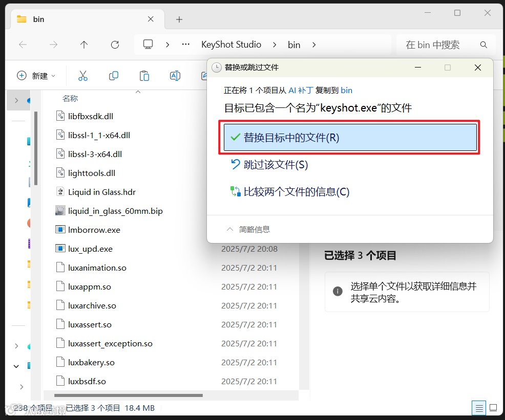Screen dimensions: 505x420
Task: Click bin destination link in dialog
Action: [347, 91]
